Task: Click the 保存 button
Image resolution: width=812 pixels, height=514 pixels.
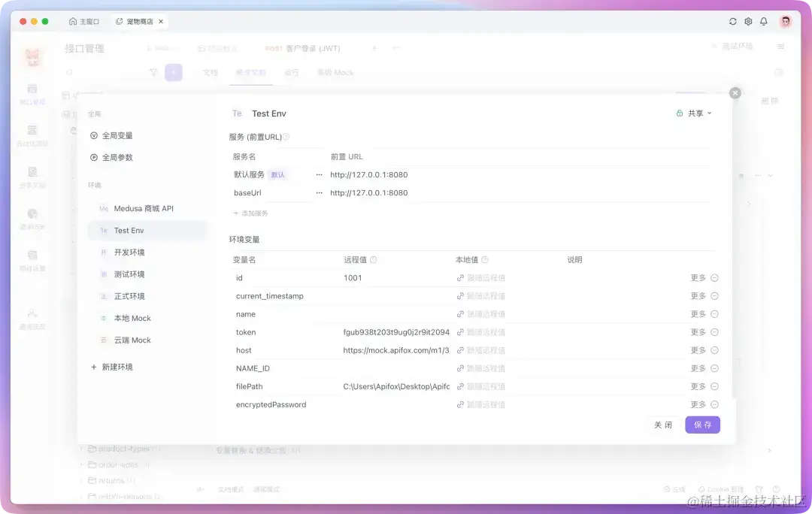Action: pyautogui.click(x=702, y=425)
